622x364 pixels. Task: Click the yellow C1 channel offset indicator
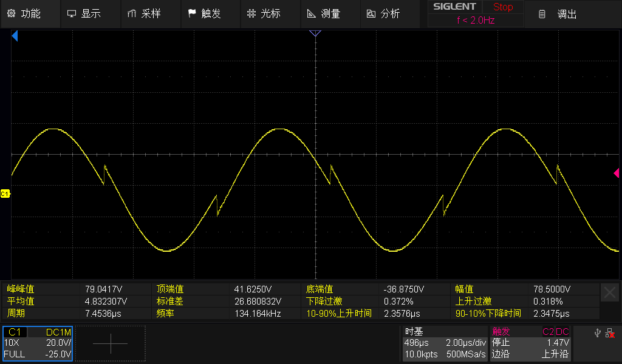(x=5, y=194)
